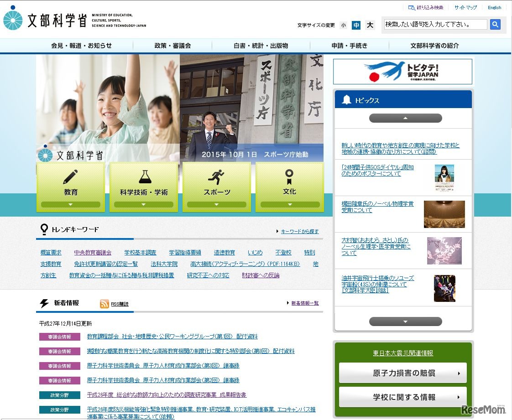Open the RSS購読 feed icon

tap(104, 303)
